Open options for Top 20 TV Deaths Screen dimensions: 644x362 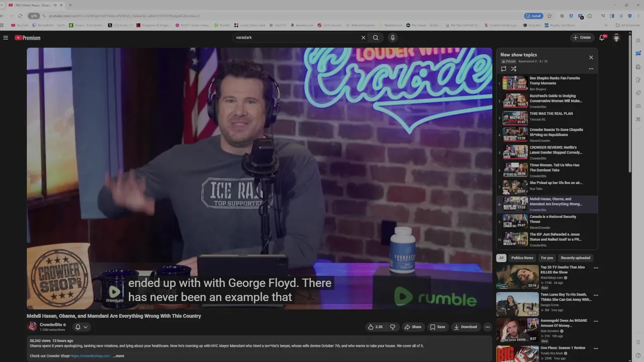[596, 268]
